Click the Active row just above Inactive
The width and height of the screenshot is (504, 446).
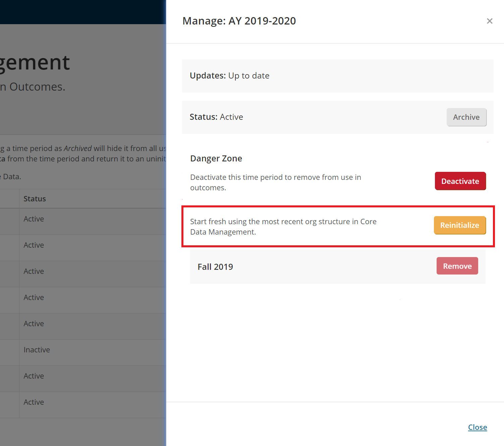tap(34, 324)
